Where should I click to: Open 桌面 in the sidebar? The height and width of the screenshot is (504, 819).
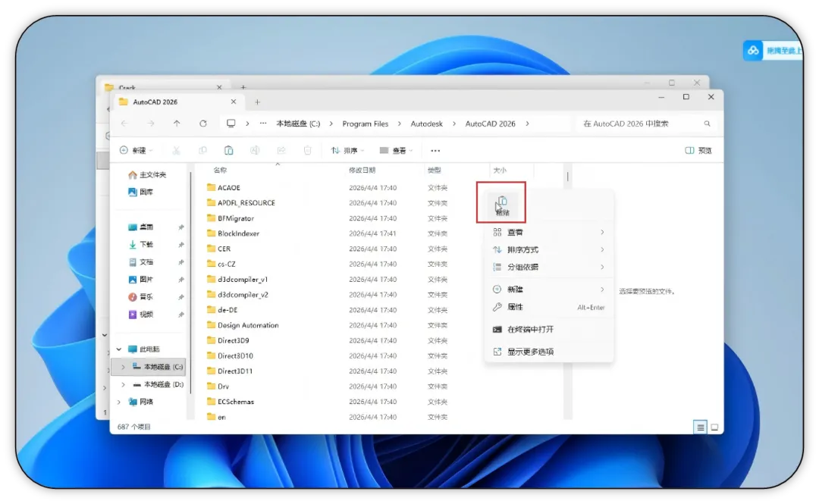coord(140,227)
